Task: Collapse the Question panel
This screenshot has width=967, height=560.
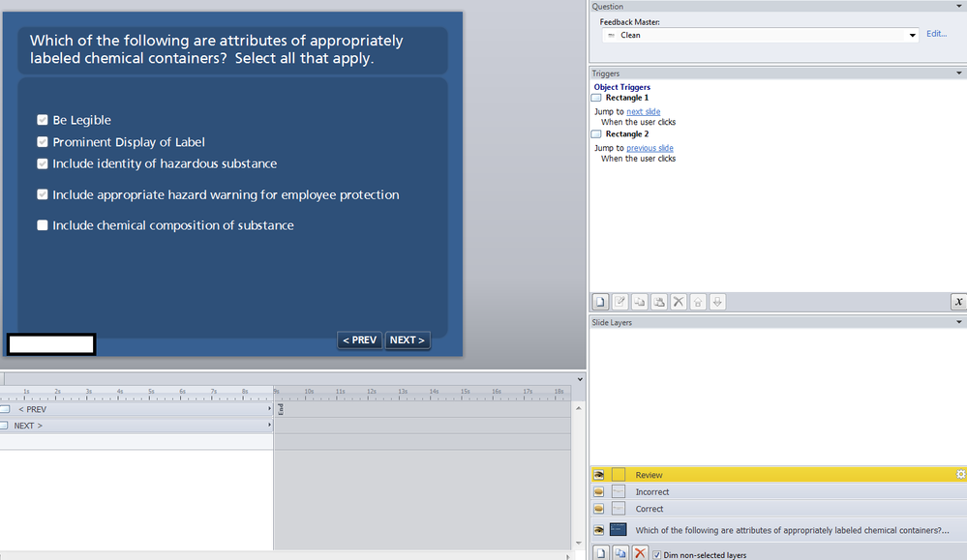Action: point(959,6)
